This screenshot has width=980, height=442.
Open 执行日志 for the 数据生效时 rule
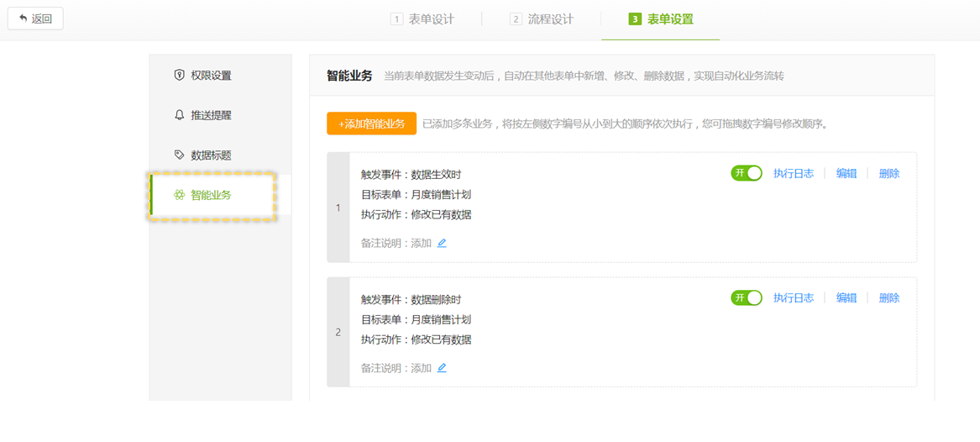pos(793,174)
